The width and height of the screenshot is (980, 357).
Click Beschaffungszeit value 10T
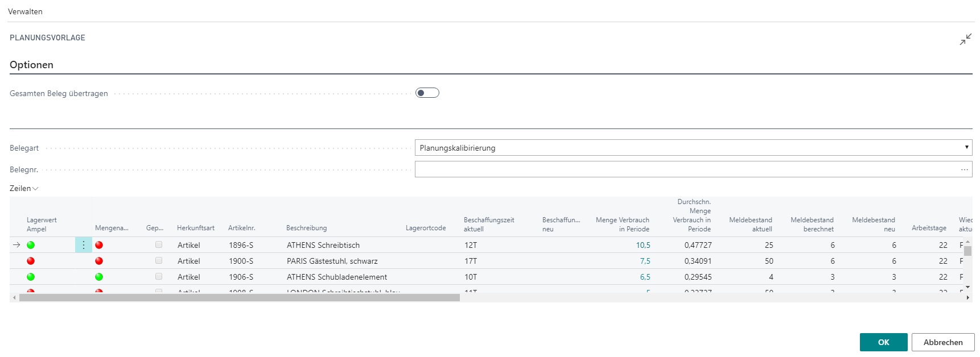[471, 277]
